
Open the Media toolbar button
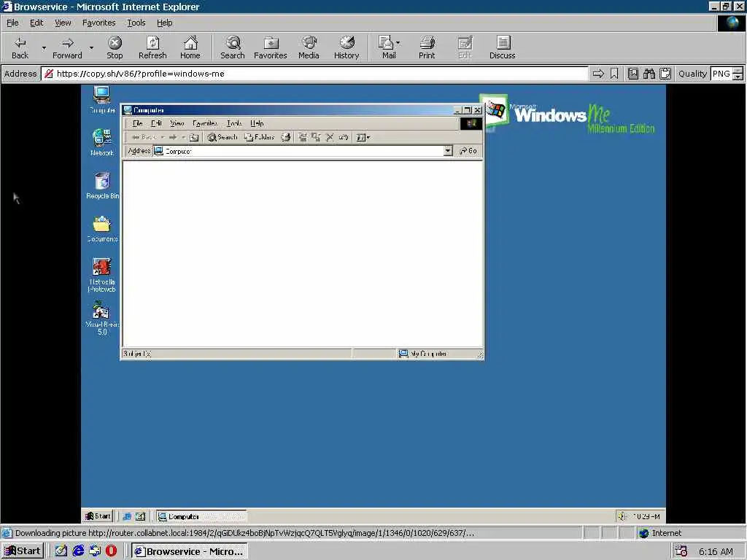309,47
